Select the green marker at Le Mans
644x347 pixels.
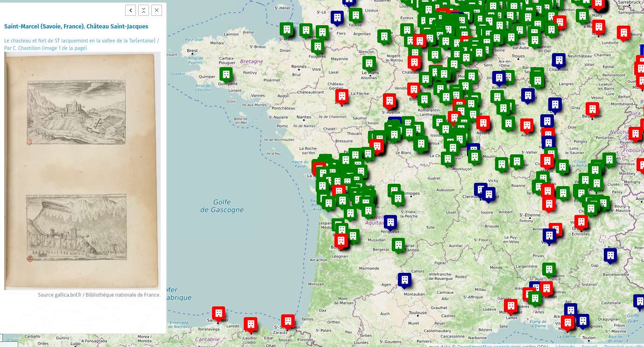click(x=369, y=63)
